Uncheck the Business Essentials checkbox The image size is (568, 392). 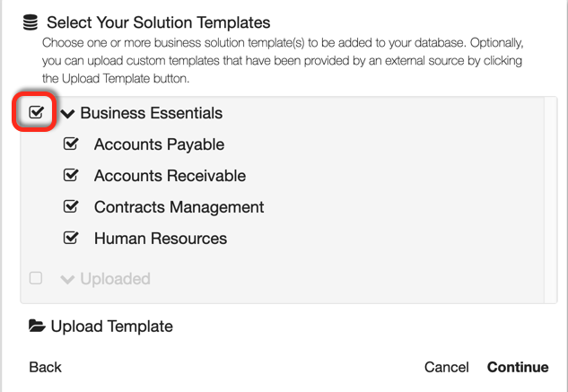point(36,113)
